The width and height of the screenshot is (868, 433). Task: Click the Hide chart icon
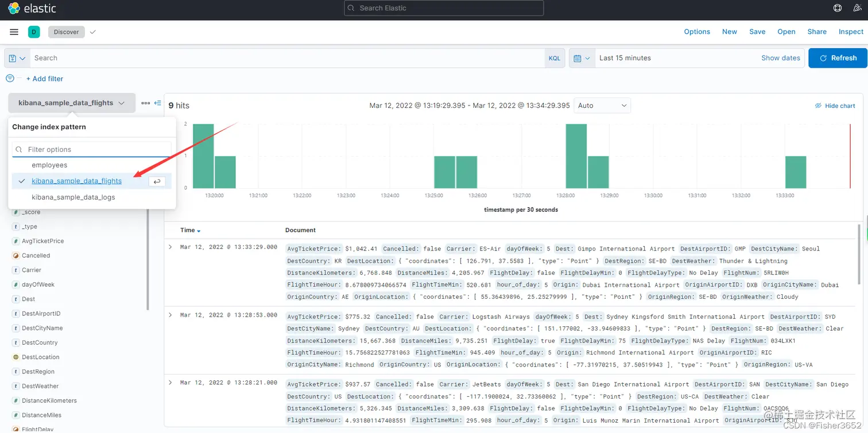[818, 106]
